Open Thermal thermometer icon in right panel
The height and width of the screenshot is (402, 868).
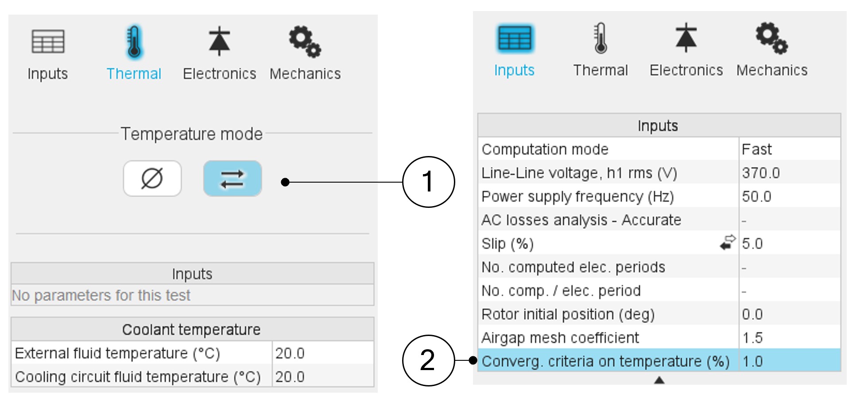click(x=601, y=39)
